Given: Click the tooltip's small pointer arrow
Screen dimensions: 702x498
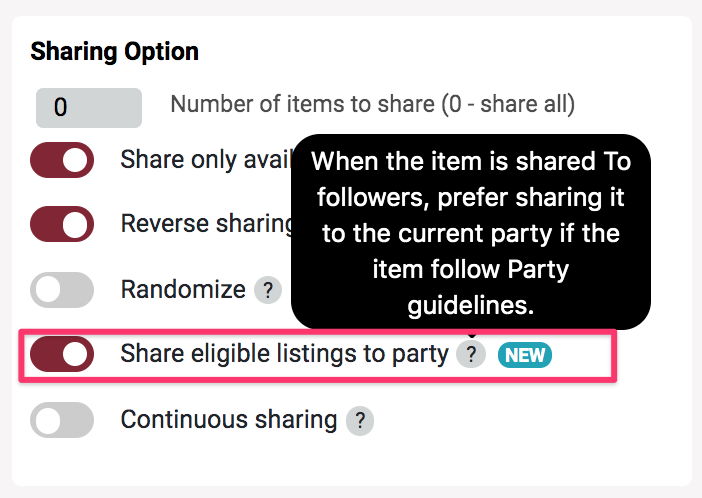Looking at the screenshot, I should click(471, 335).
